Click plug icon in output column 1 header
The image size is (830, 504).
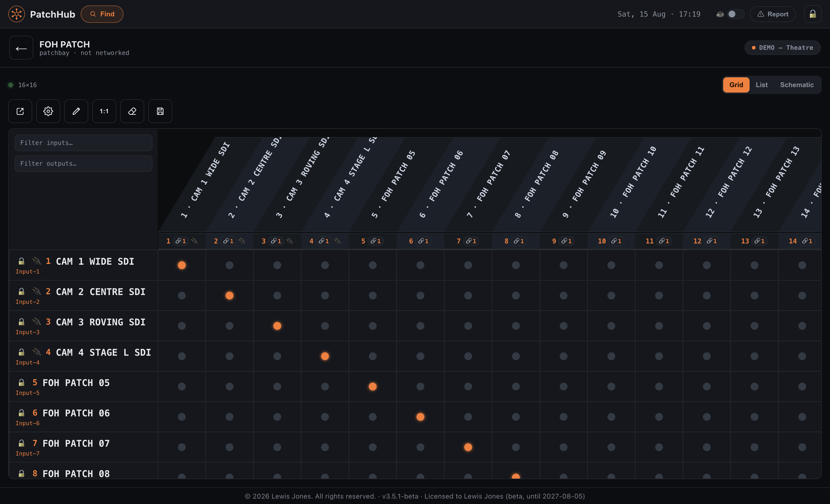pyautogui.click(x=194, y=241)
